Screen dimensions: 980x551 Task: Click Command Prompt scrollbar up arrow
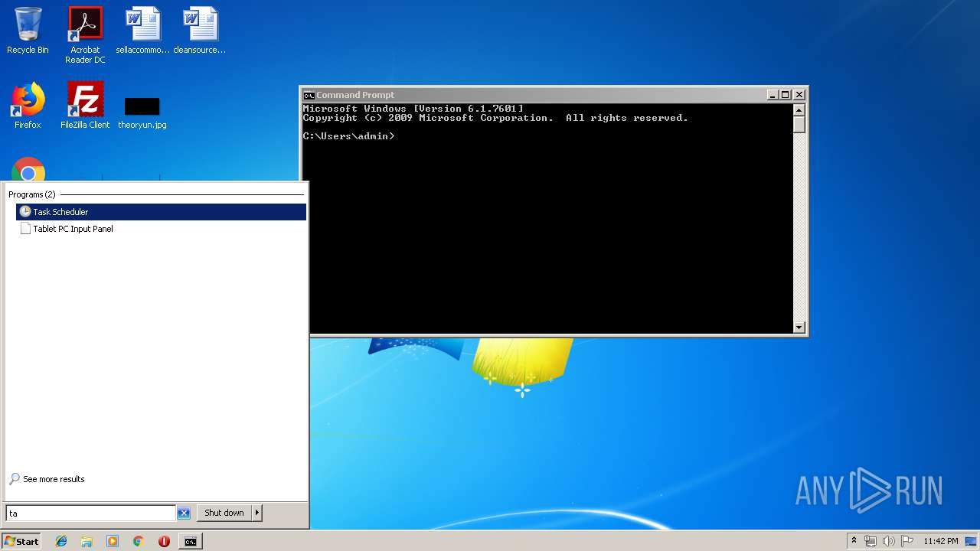tap(799, 109)
